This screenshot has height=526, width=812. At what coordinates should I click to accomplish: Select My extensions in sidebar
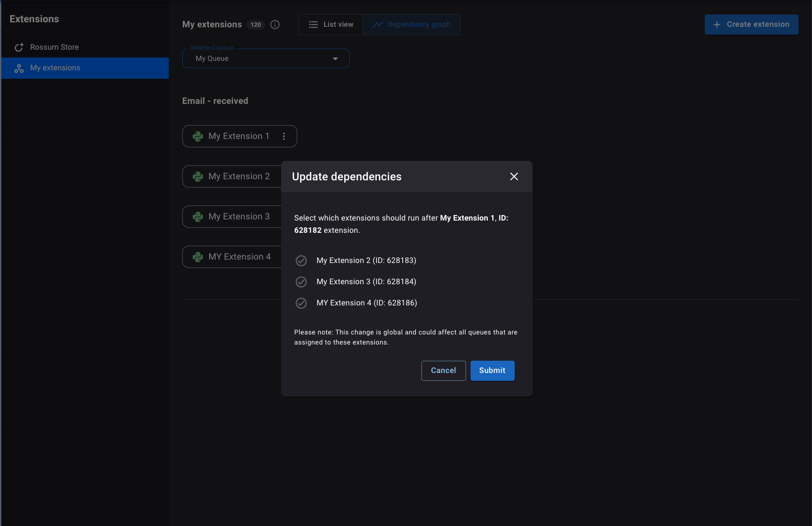[85, 68]
